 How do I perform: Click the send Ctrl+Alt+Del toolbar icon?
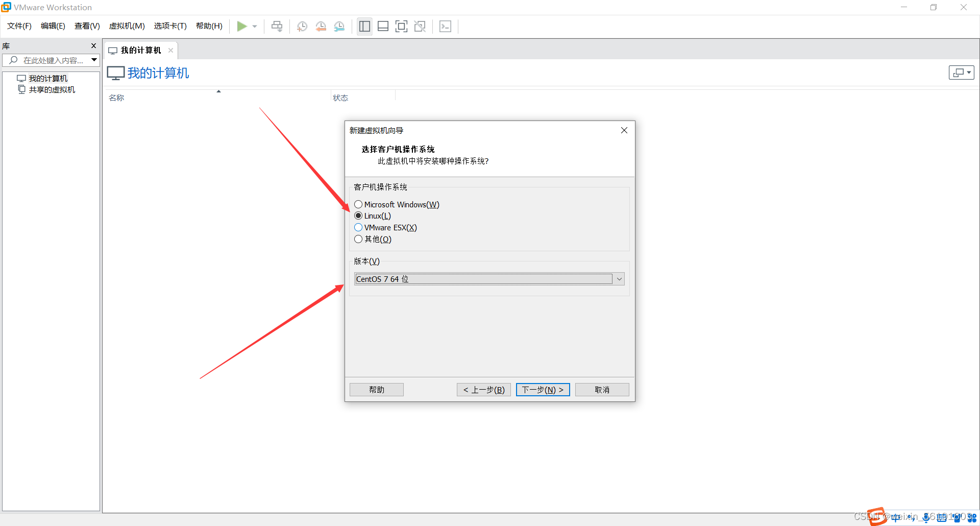click(277, 26)
